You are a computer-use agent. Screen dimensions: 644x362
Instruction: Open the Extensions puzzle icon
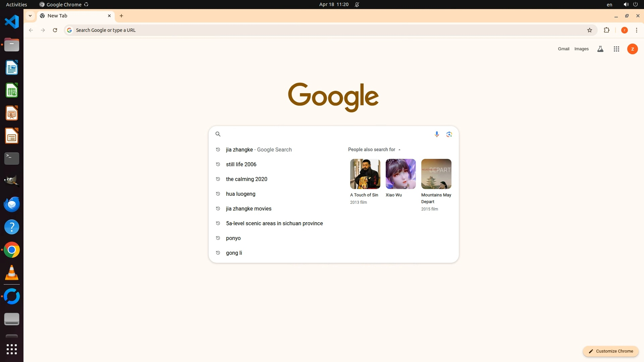[606, 30]
